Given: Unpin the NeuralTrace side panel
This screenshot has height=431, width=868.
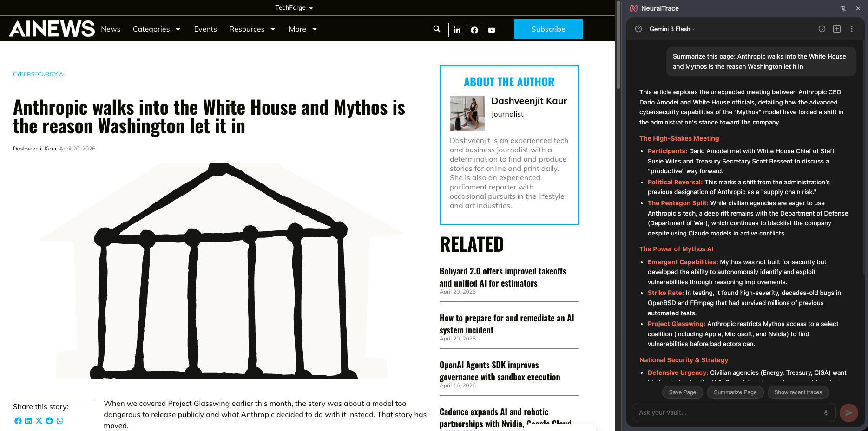Looking at the screenshot, I should click(843, 8).
